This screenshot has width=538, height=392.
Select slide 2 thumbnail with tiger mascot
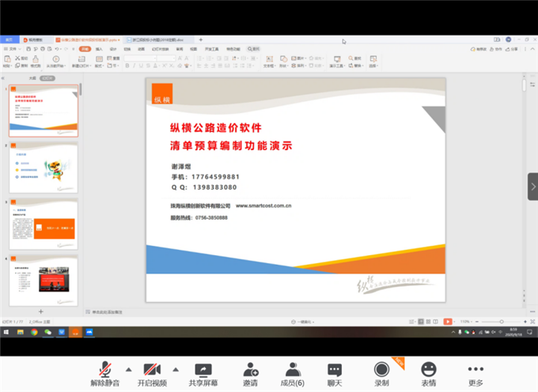pos(44,168)
